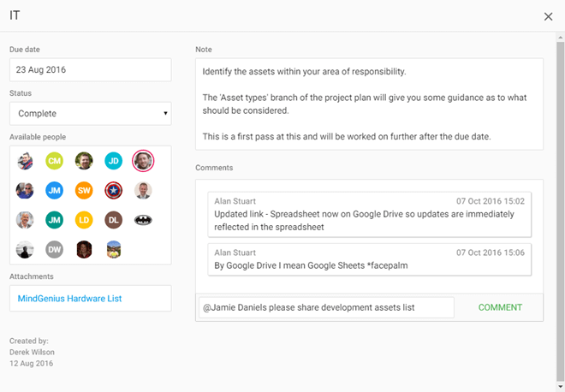Image resolution: width=565 pixels, height=392 pixels.
Task: Toggle the pink-ringed assigned person avatar
Action: point(143,161)
